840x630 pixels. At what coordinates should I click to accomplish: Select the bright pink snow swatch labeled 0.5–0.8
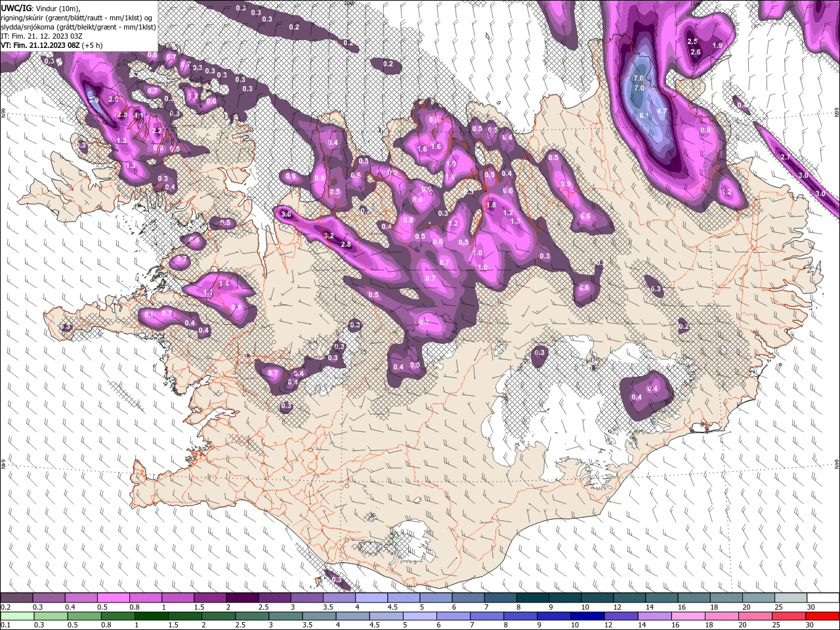click(x=114, y=597)
